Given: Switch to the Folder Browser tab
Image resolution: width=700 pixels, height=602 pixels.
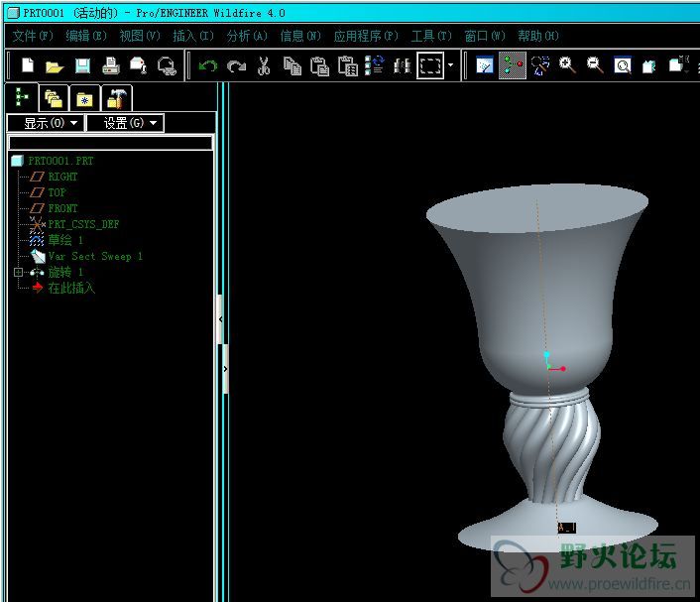Looking at the screenshot, I should (x=54, y=99).
